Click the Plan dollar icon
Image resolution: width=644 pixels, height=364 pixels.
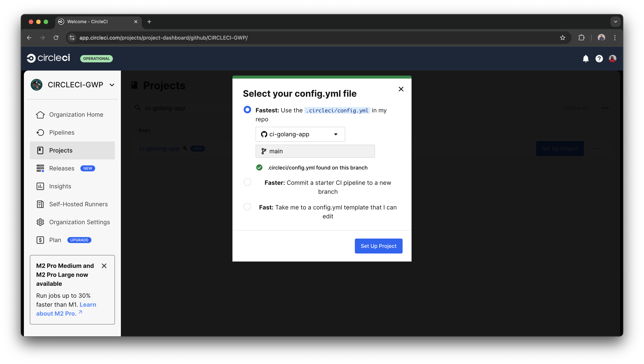pyautogui.click(x=40, y=240)
